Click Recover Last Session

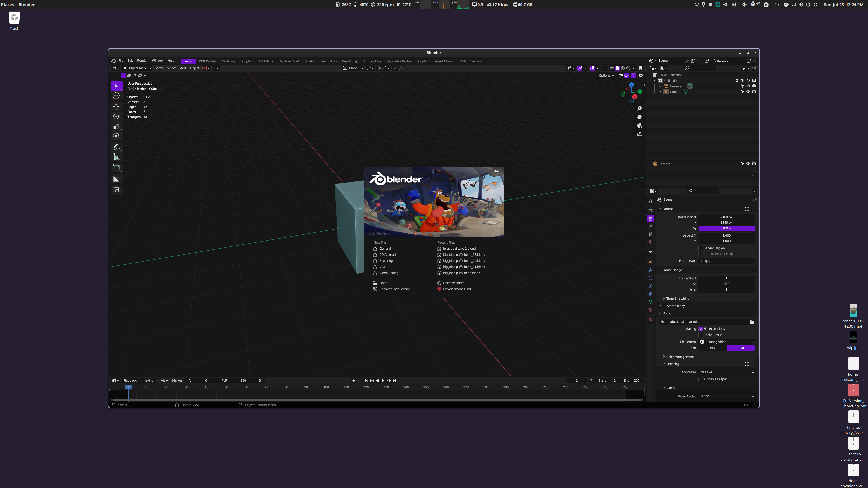tap(394, 289)
